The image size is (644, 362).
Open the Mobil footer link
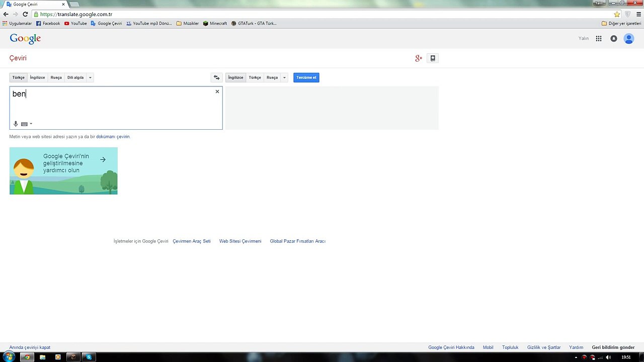(488, 347)
